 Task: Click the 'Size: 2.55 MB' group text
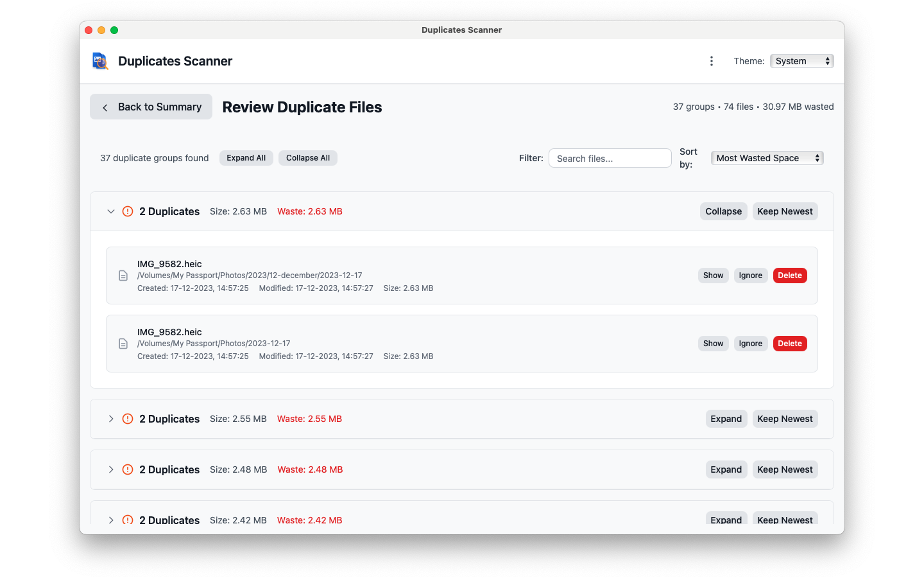238,419
